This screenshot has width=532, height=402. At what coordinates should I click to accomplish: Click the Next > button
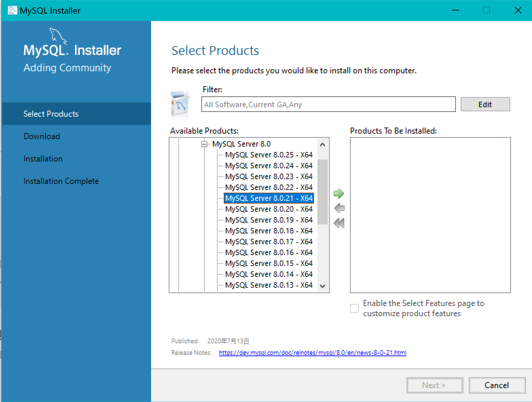pyautogui.click(x=435, y=385)
